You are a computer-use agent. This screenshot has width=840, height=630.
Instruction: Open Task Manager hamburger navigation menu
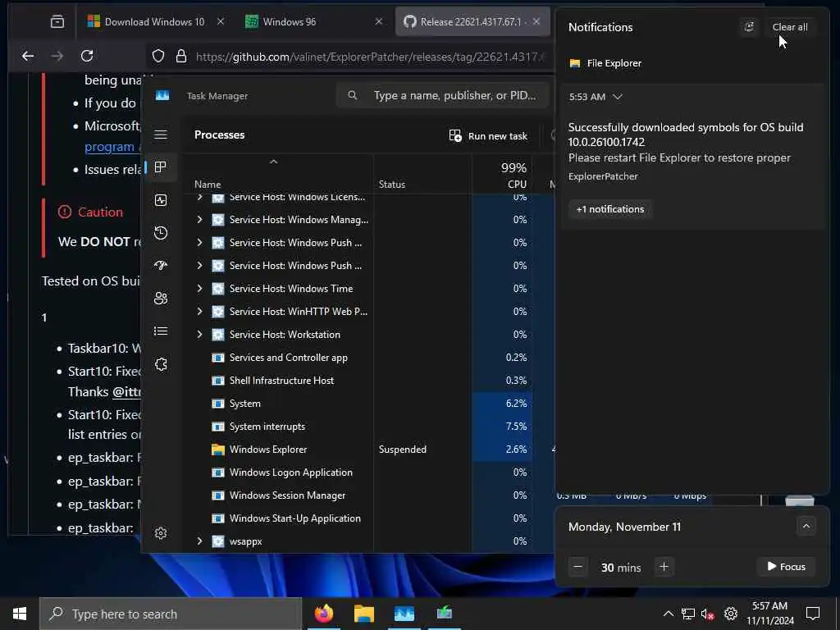161,135
